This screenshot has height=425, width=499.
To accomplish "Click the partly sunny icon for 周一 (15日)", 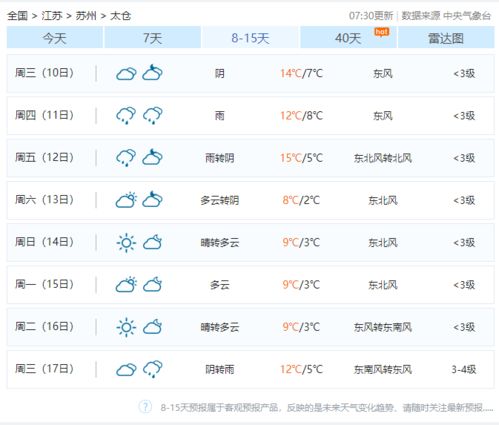I will coord(126,284).
